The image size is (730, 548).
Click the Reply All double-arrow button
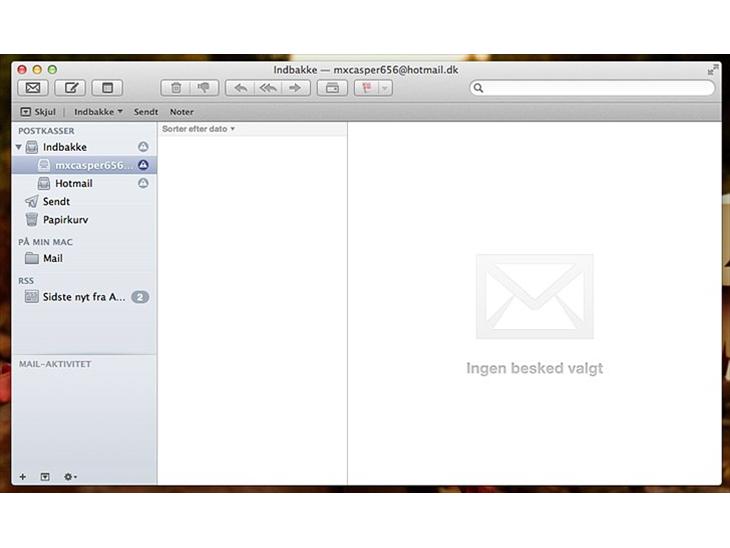coord(267,88)
